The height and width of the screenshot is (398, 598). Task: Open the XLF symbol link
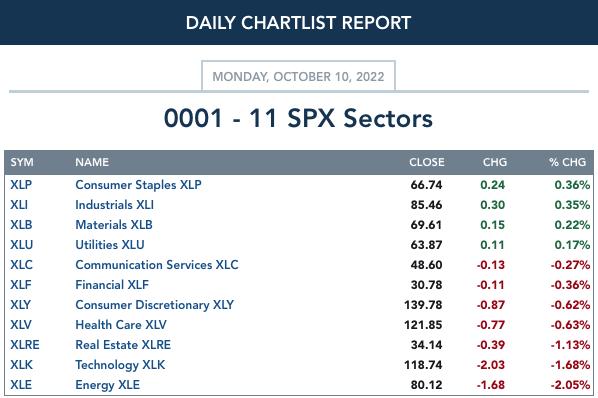click(x=21, y=285)
